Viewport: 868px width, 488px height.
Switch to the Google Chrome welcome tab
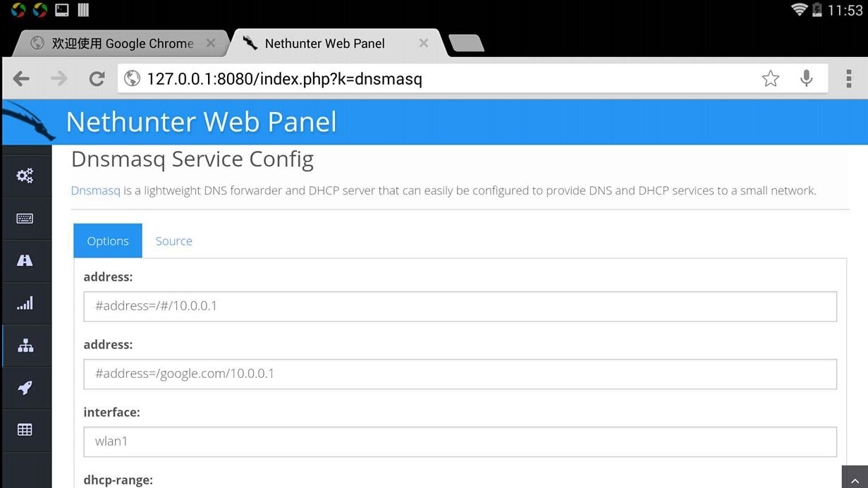point(121,44)
